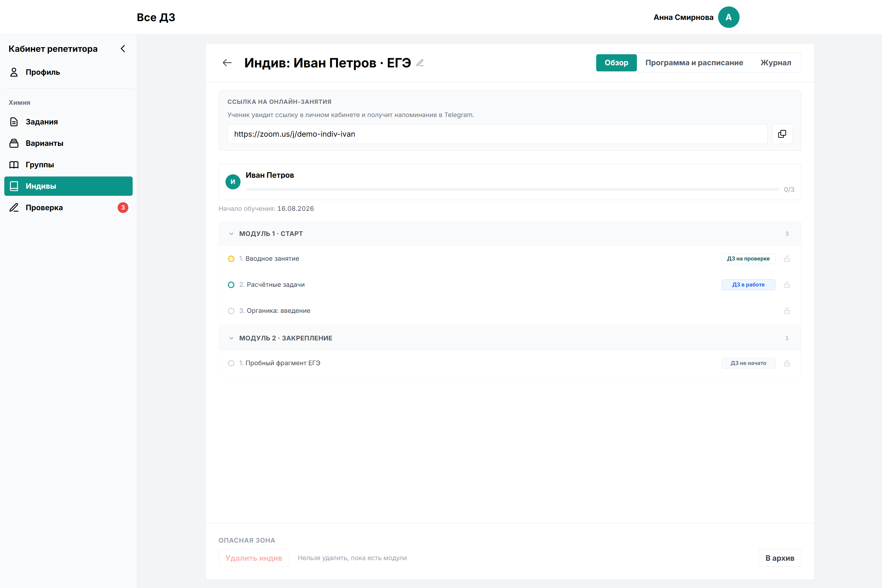
Task: Open ДЗ на проверке badge
Action: point(748,259)
